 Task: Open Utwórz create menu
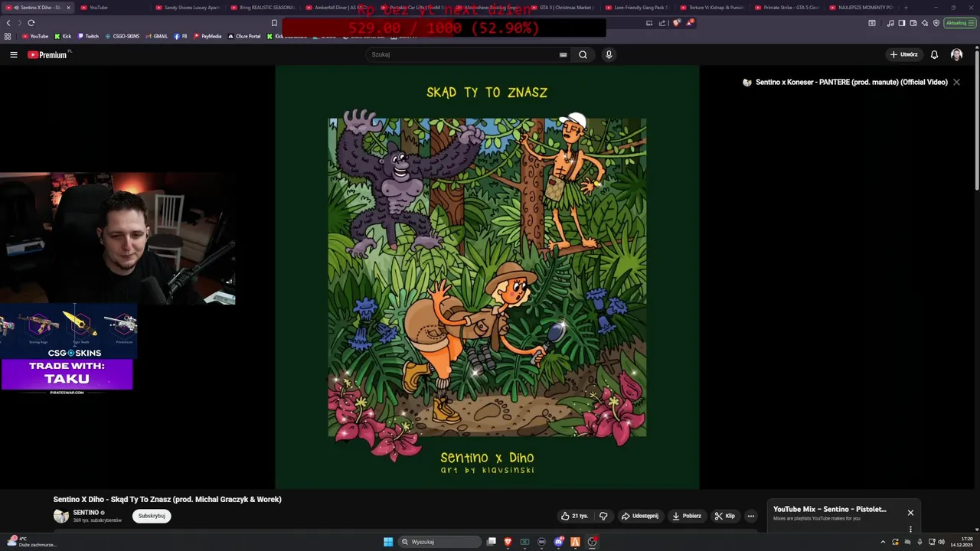903,54
